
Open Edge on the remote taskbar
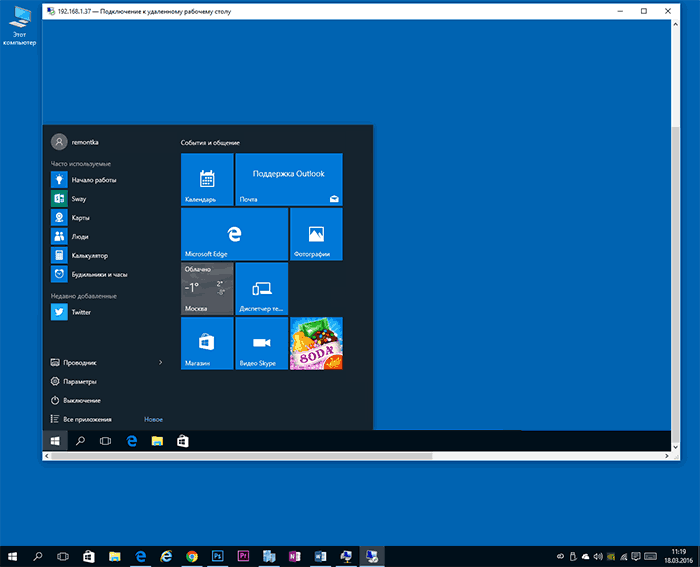(132, 441)
